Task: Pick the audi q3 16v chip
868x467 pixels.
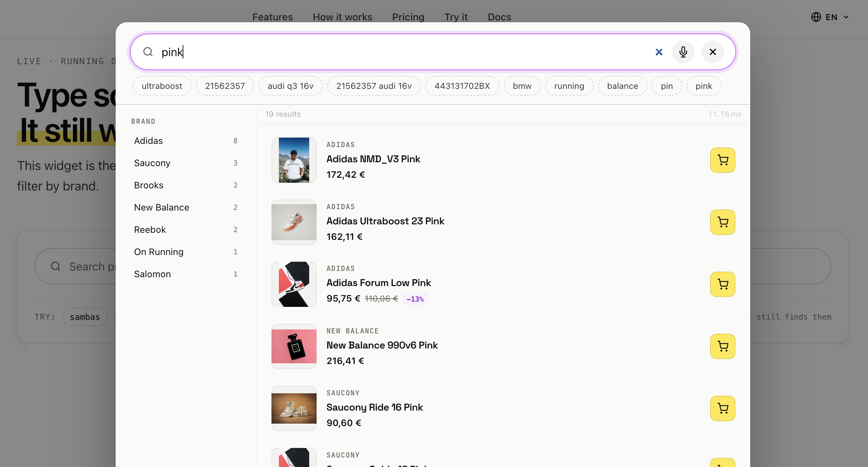Action: pos(291,86)
